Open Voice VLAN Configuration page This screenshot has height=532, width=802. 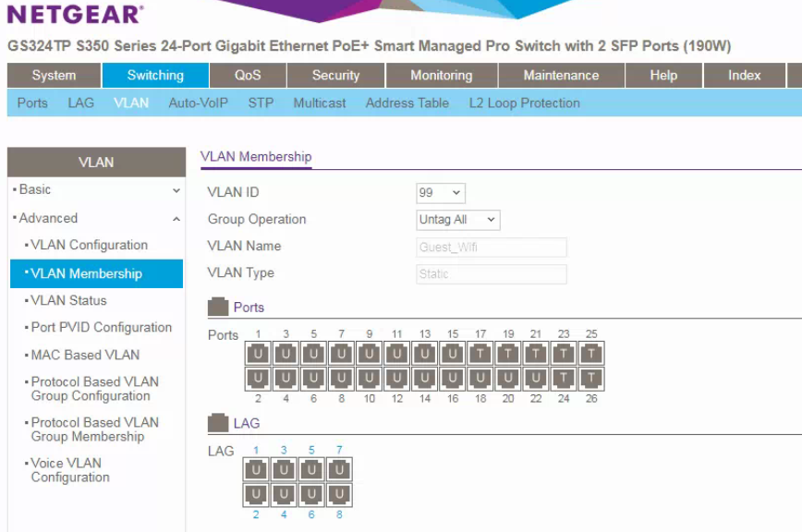(x=70, y=470)
